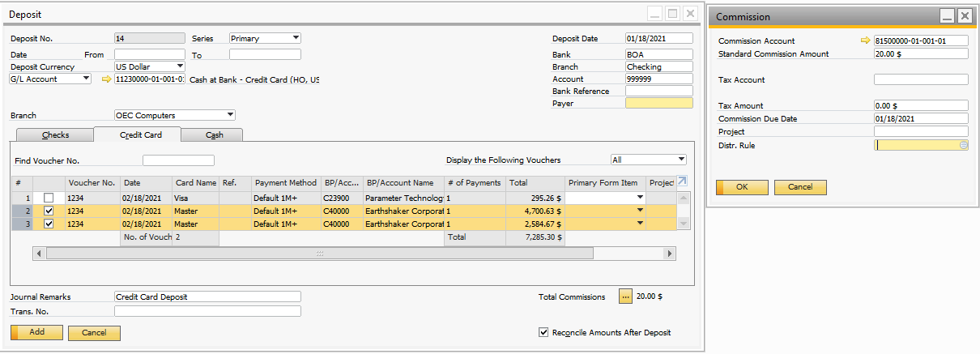
Task: Open Display the Following Vouchers dropdown
Action: coord(681,160)
